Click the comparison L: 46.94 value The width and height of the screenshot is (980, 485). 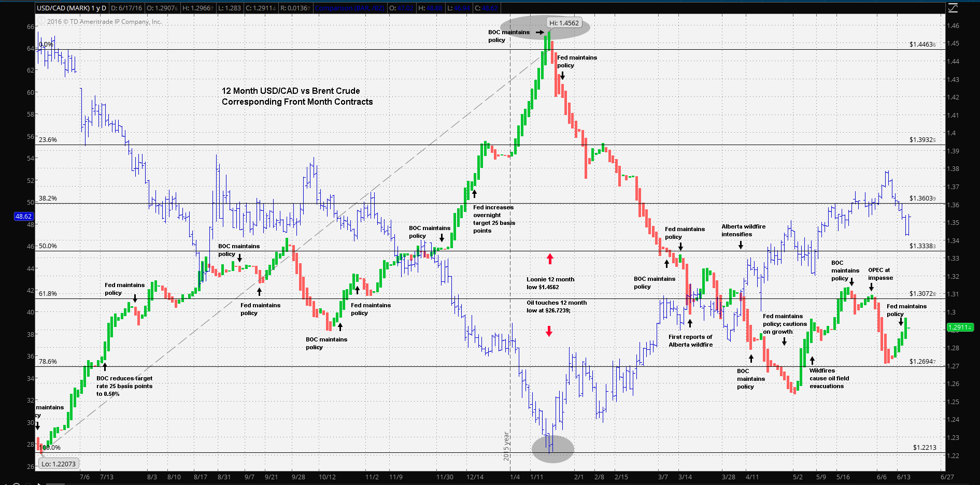[458, 8]
